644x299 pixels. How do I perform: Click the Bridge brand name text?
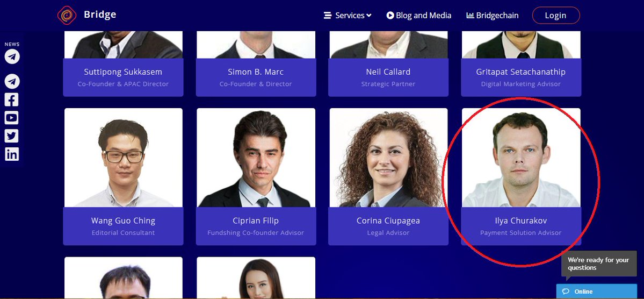coord(100,15)
